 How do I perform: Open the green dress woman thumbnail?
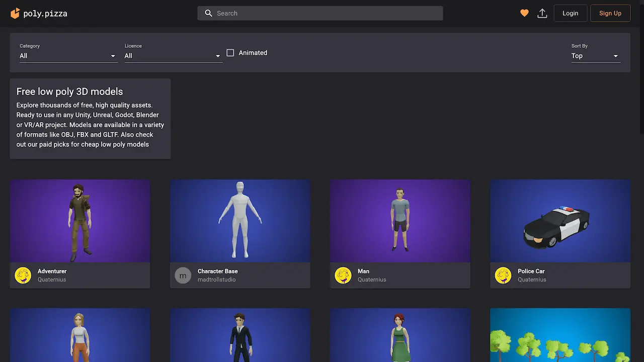(400, 335)
